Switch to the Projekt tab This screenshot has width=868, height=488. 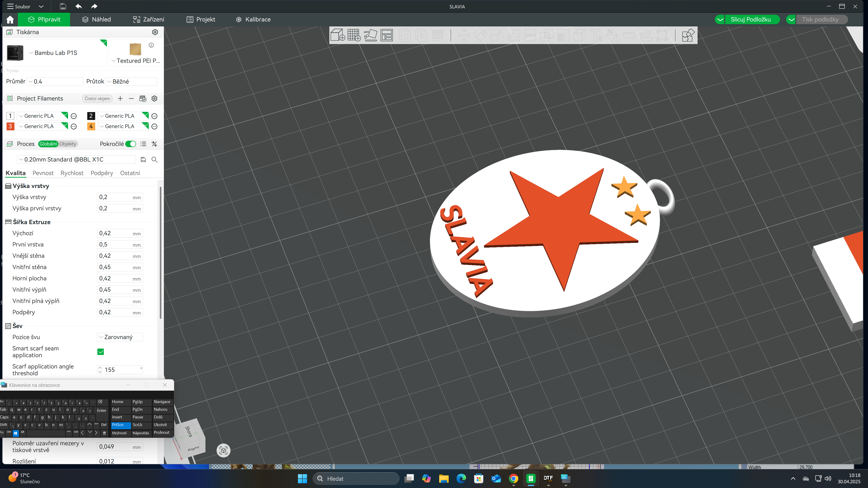pos(201,19)
